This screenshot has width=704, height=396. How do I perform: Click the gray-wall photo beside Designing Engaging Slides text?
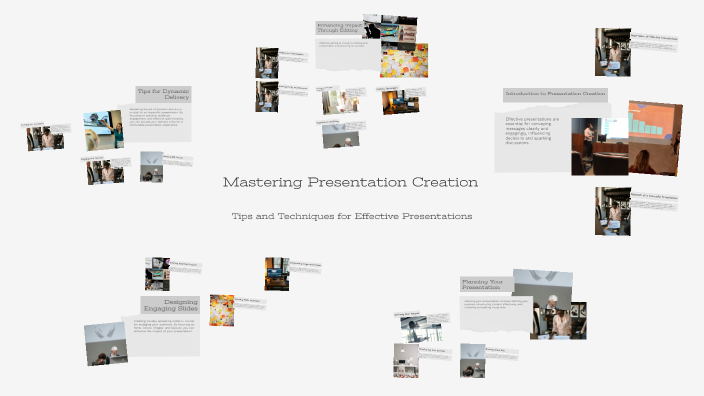click(106, 344)
